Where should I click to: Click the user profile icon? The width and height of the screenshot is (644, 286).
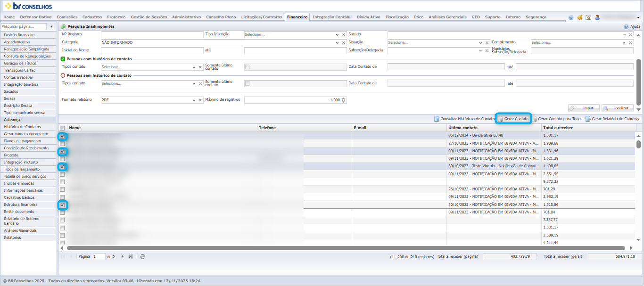click(x=597, y=17)
